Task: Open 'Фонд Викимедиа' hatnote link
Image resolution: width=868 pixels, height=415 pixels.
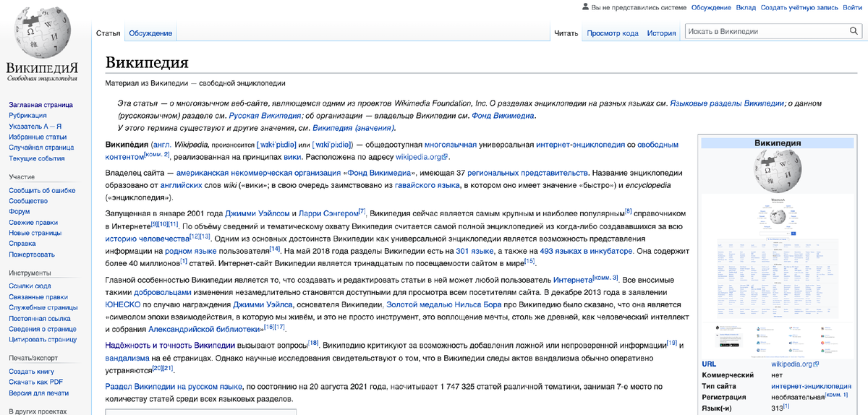Action: pos(503,116)
